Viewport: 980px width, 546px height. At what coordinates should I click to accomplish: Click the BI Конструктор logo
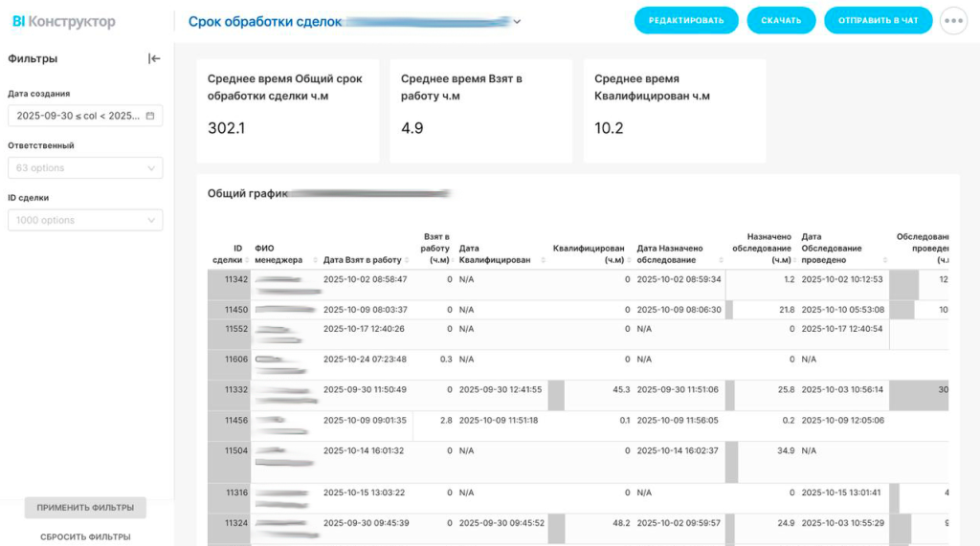coord(64,21)
